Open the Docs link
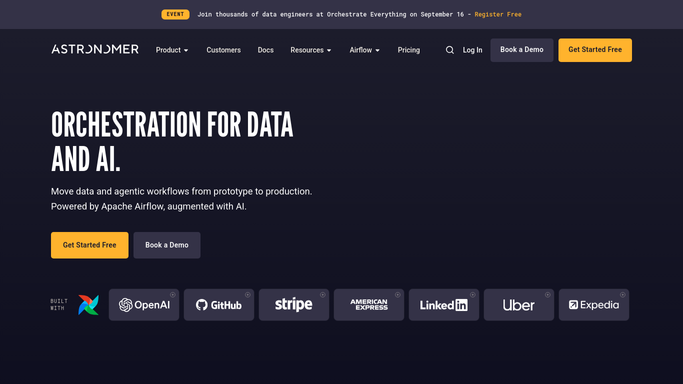This screenshot has height=384, width=683. (x=265, y=50)
